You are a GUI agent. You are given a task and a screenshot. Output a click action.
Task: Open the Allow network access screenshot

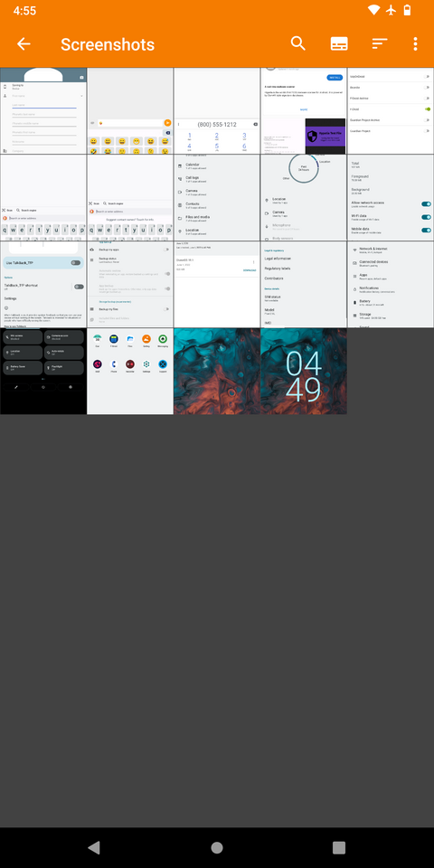coord(391,198)
